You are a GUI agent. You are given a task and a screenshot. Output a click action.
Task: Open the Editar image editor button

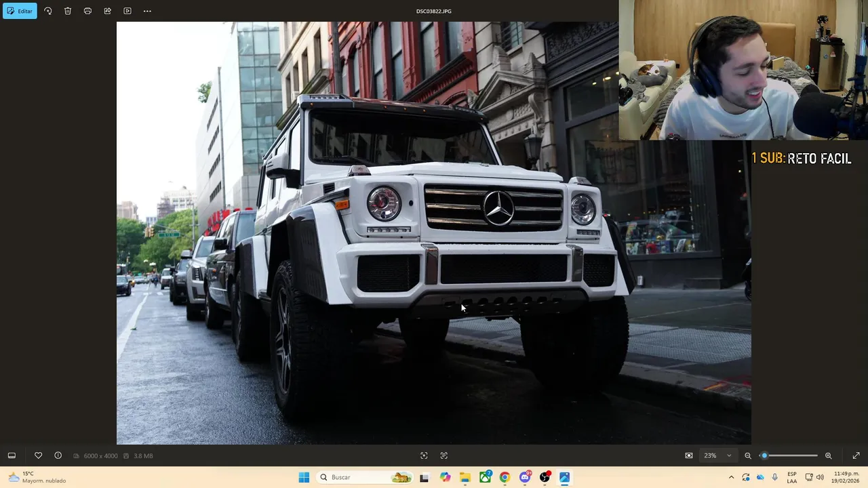pyautogui.click(x=20, y=11)
